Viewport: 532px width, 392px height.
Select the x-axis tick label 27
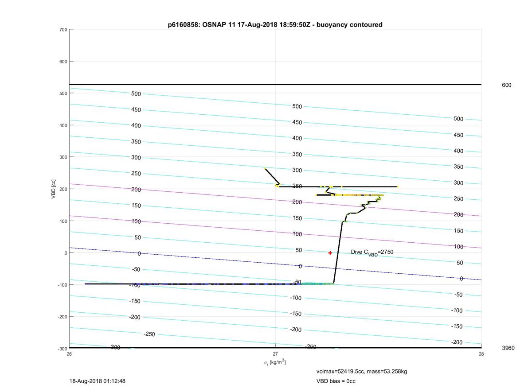tap(275, 354)
